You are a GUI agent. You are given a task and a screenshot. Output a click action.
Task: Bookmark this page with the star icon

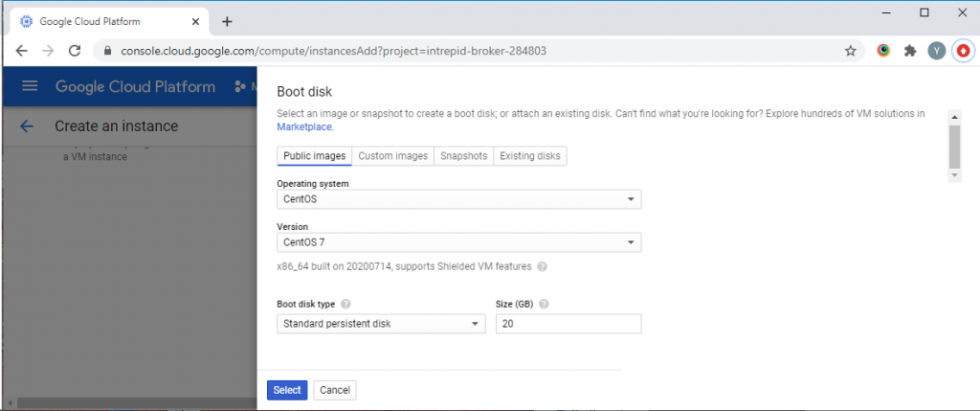pyautogui.click(x=850, y=52)
